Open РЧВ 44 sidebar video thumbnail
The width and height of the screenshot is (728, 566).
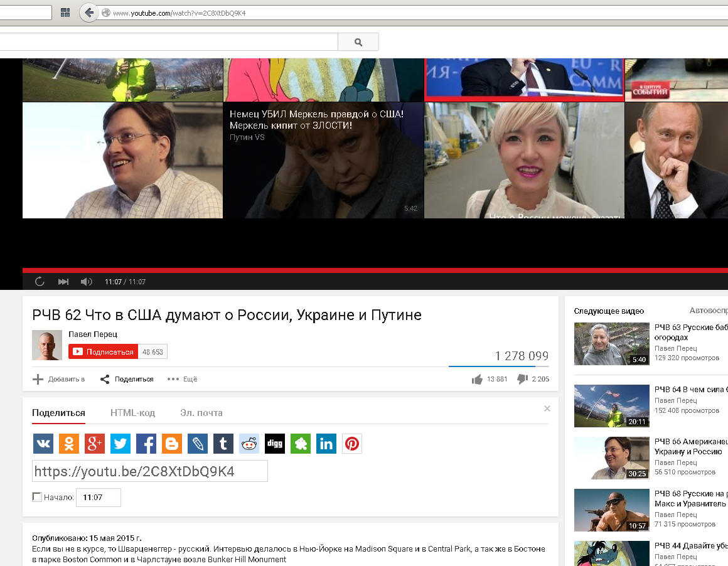(611, 553)
